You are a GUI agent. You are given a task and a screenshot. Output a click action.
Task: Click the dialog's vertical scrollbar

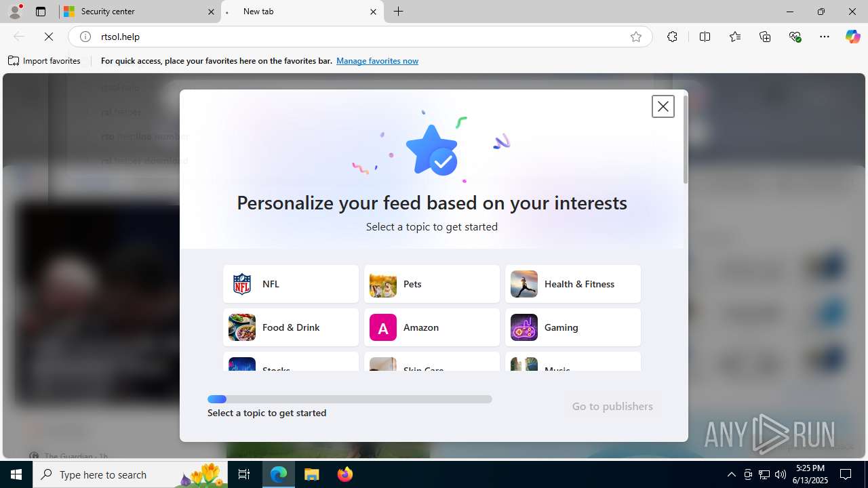[x=685, y=139]
